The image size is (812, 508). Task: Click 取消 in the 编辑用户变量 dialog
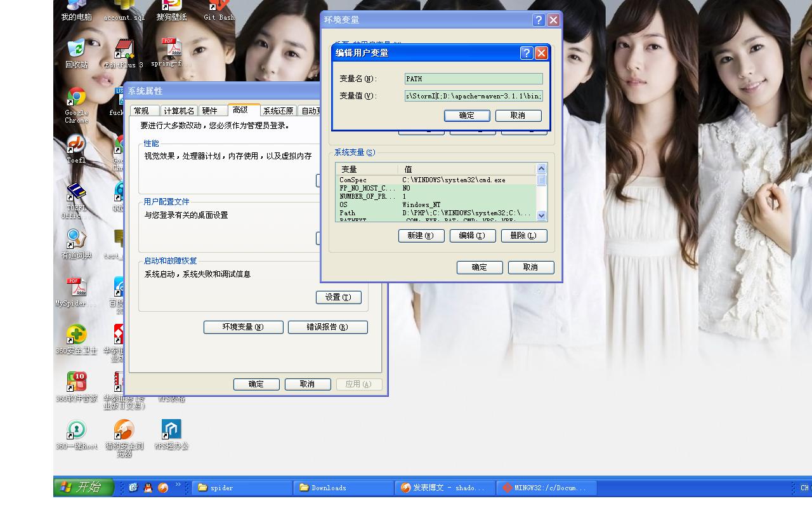tap(518, 116)
